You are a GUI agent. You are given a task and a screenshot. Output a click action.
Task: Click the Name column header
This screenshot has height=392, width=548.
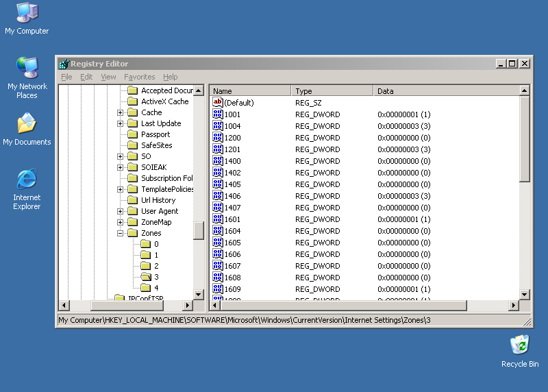pyautogui.click(x=250, y=91)
